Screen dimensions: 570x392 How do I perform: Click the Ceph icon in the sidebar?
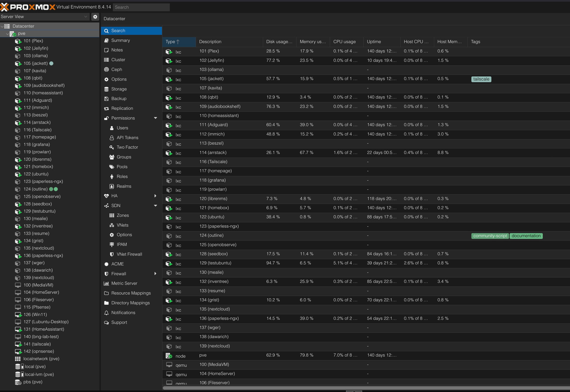point(106,69)
